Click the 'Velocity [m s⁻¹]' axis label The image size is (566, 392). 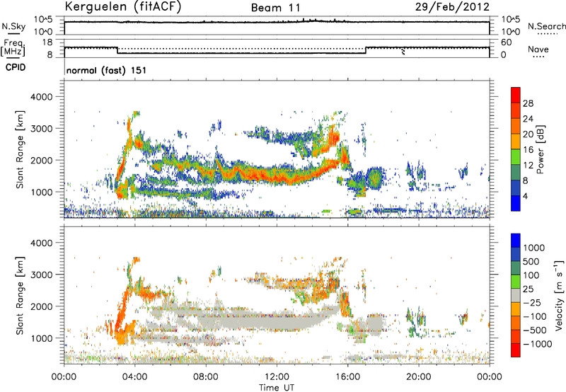[559, 295]
